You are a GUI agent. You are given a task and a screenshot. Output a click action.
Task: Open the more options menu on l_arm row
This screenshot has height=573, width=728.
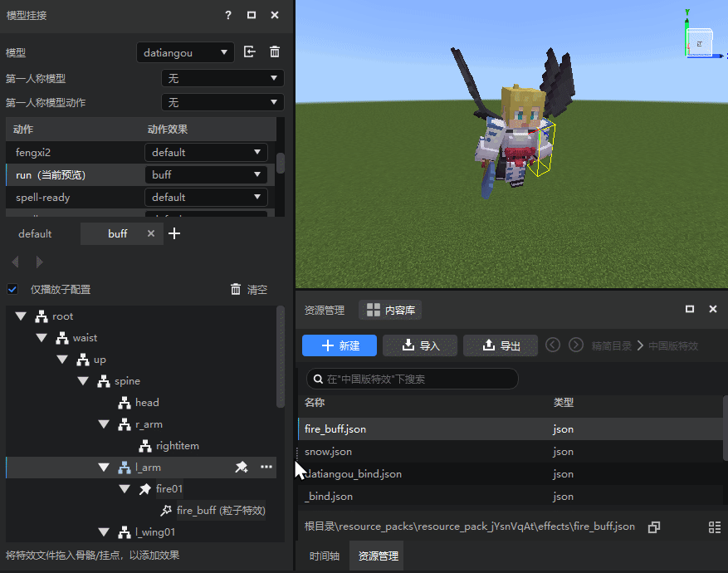pyautogui.click(x=266, y=467)
